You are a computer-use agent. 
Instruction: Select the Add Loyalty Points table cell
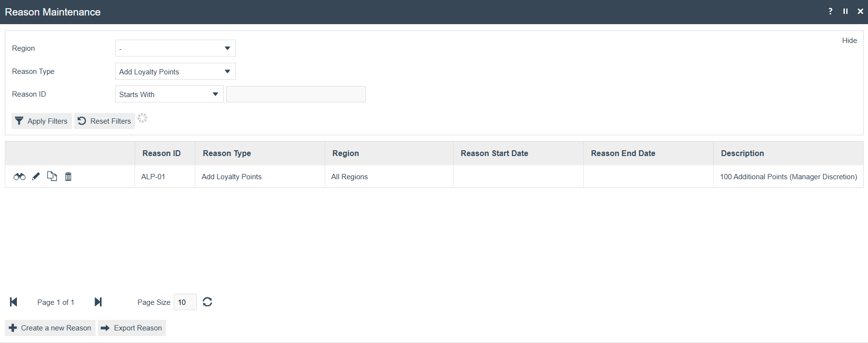coord(260,177)
